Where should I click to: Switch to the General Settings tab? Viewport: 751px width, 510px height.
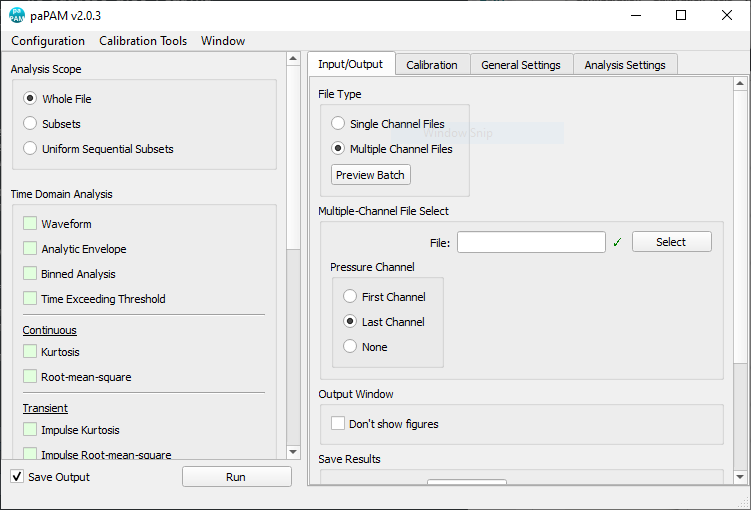click(521, 65)
